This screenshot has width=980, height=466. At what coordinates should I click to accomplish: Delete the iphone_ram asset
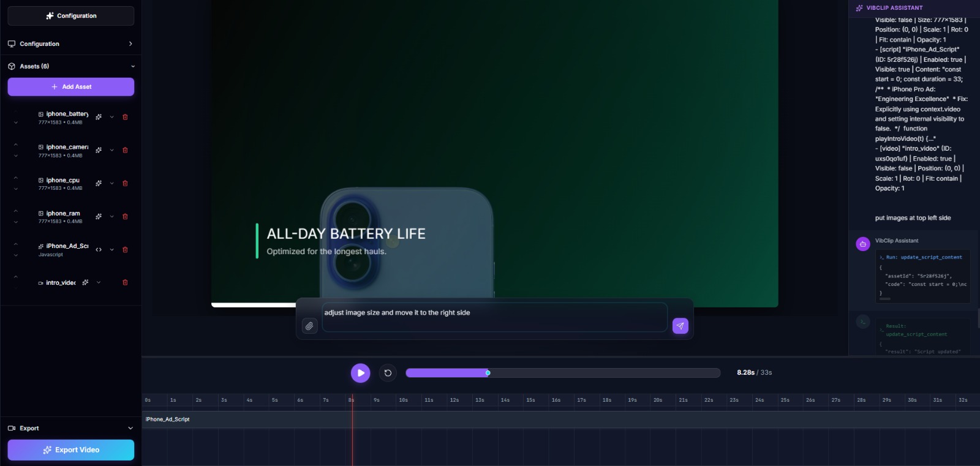(125, 216)
